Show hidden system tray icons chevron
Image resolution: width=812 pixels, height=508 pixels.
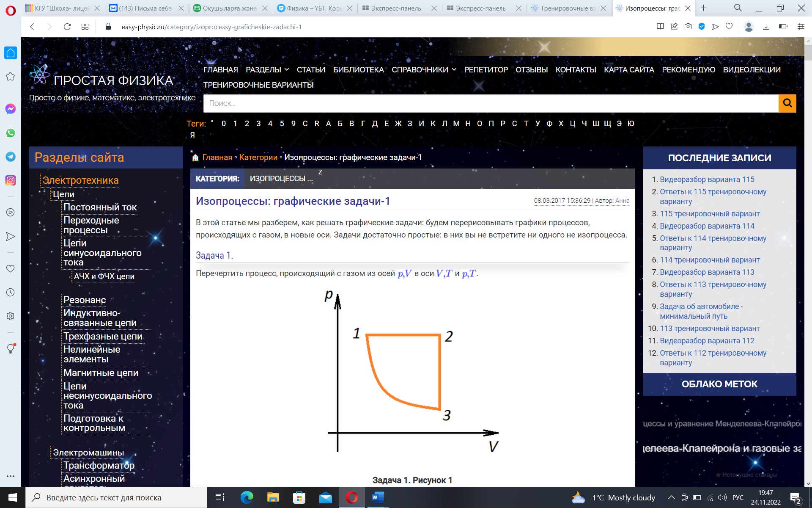coord(671,497)
